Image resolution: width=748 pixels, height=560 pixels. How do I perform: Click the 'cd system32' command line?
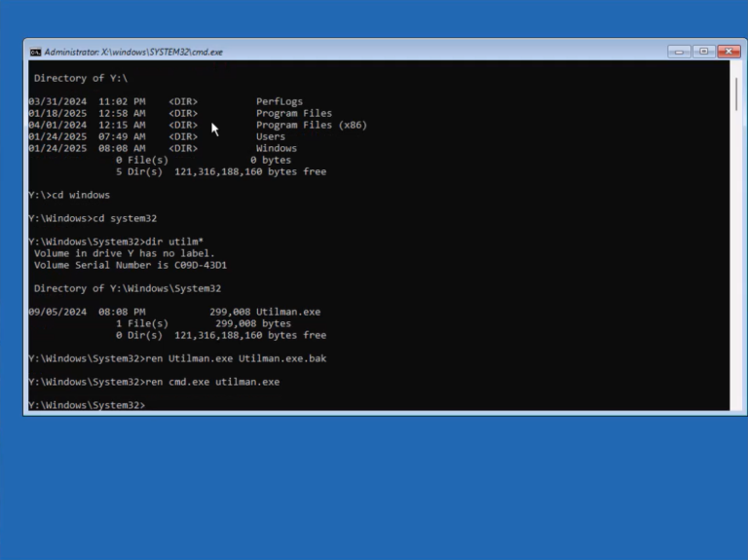click(93, 218)
